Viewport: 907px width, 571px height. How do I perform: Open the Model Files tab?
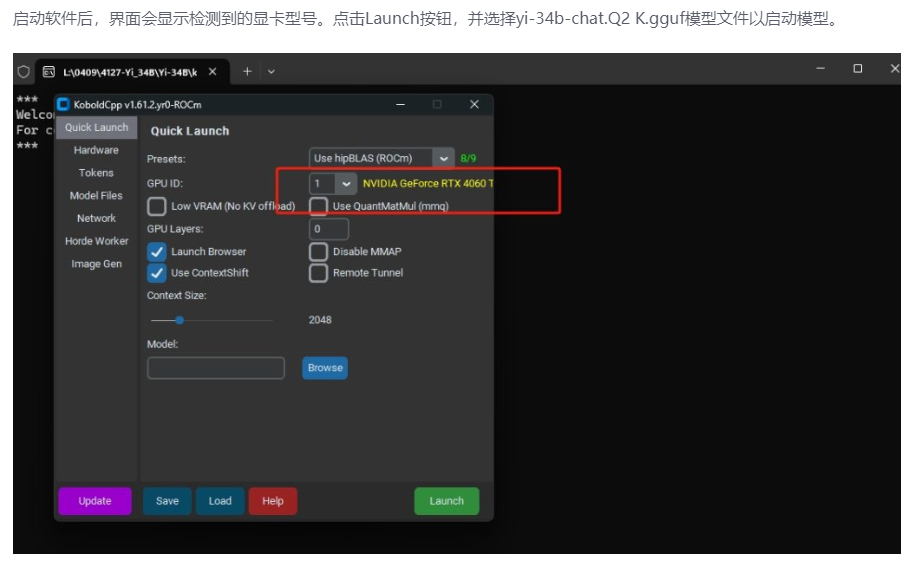click(x=96, y=196)
